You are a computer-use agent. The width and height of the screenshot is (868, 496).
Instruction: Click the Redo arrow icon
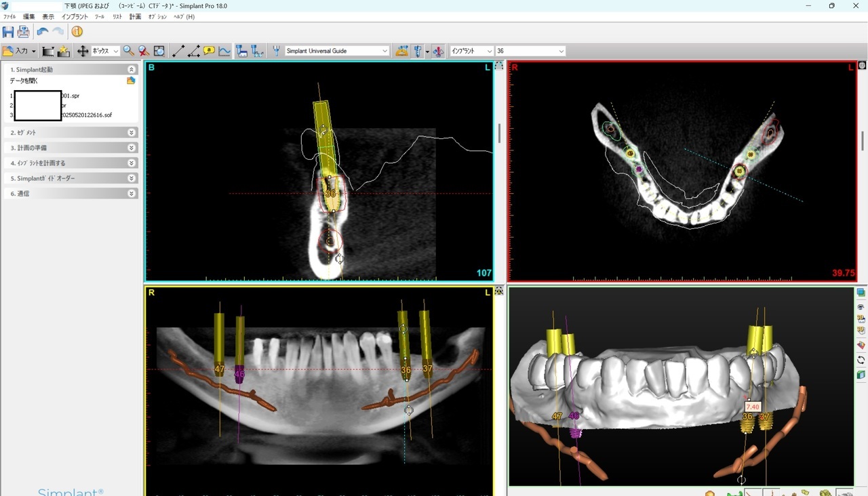pos(58,32)
